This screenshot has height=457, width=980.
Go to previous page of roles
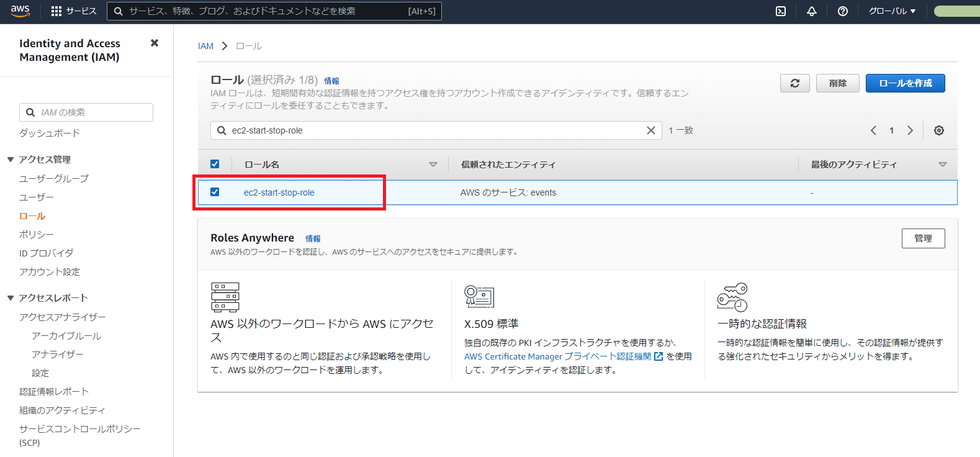[x=873, y=130]
